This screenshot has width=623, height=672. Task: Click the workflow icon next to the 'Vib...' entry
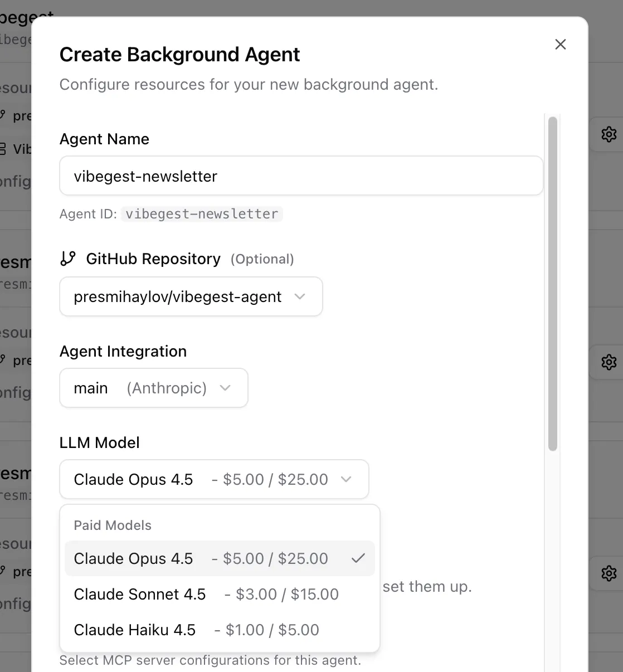[4, 149]
